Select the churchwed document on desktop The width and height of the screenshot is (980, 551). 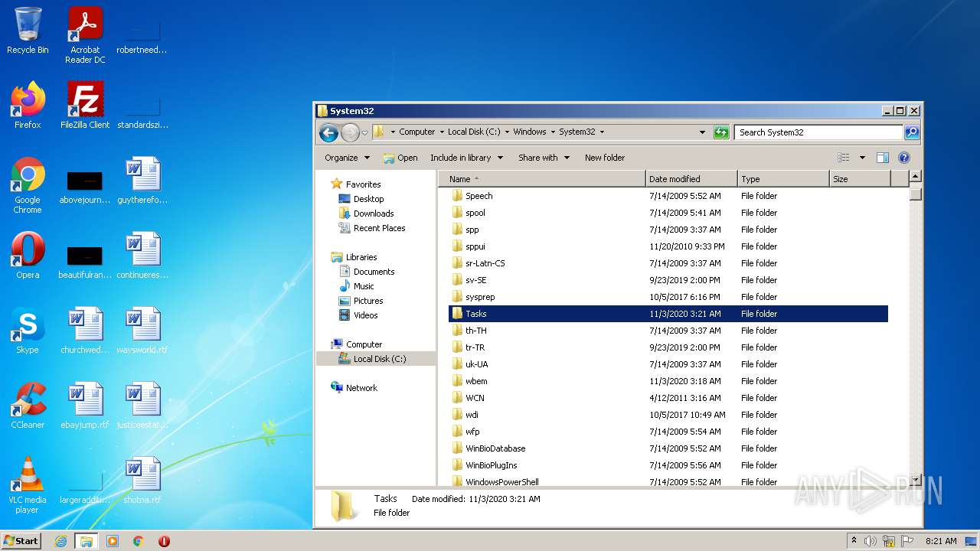coord(85,331)
